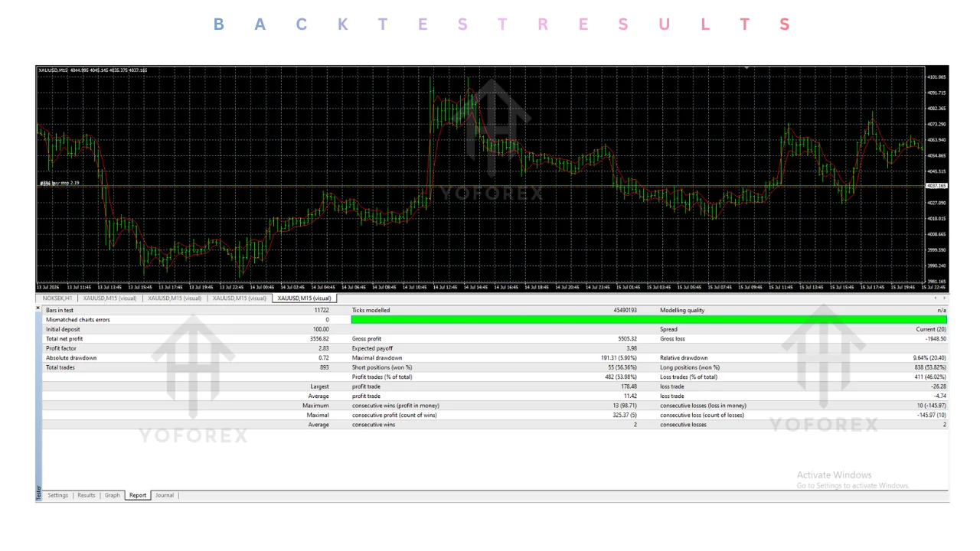The width and height of the screenshot is (980, 551).
Task: Close the Tester panel with the X icon
Action: 38,308
